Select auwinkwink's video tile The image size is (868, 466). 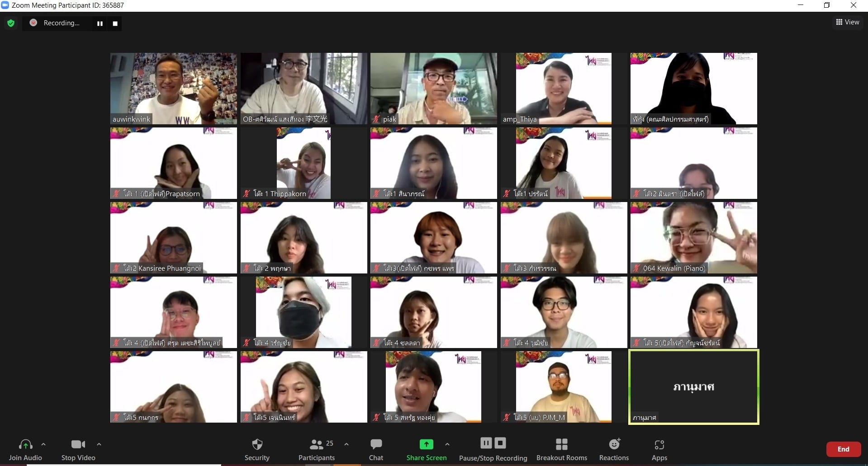pyautogui.click(x=174, y=89)
